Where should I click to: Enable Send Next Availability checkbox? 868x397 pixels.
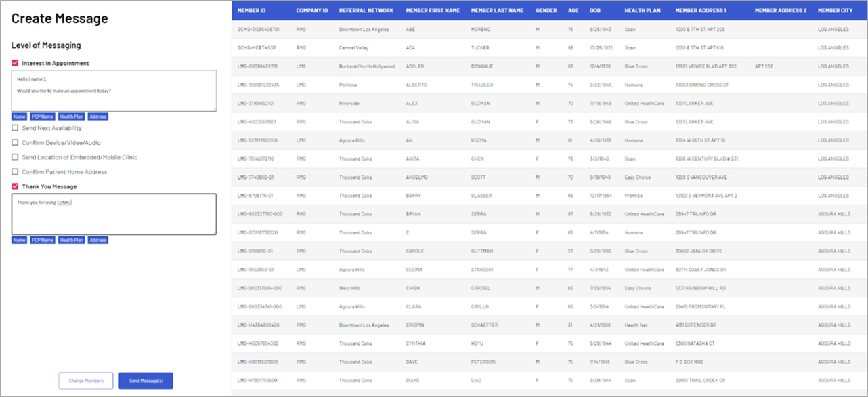[x=15, y=128]
